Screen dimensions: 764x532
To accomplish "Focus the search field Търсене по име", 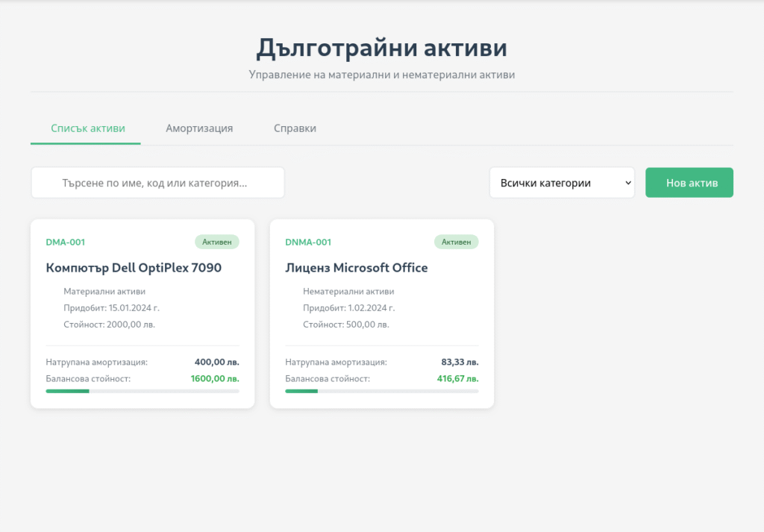I will [x=158, y=183].
